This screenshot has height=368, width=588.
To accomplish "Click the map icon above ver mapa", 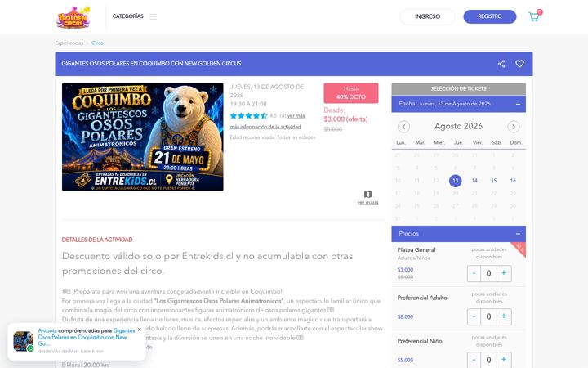I will click(367, 194).
